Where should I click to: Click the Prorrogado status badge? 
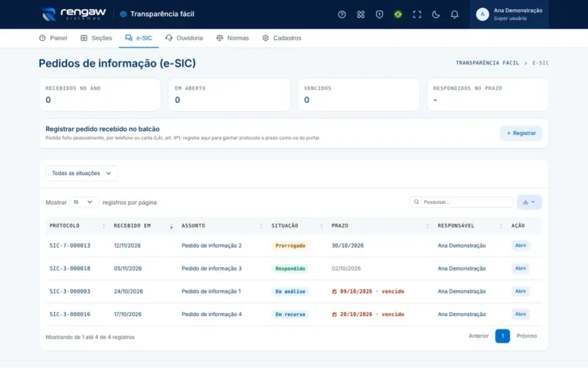290,245
